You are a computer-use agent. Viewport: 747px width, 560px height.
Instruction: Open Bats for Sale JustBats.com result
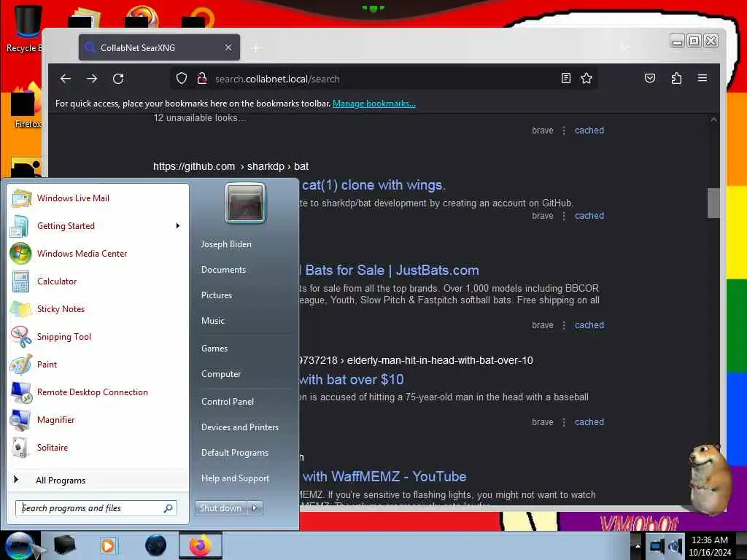(x=390, y=271)
